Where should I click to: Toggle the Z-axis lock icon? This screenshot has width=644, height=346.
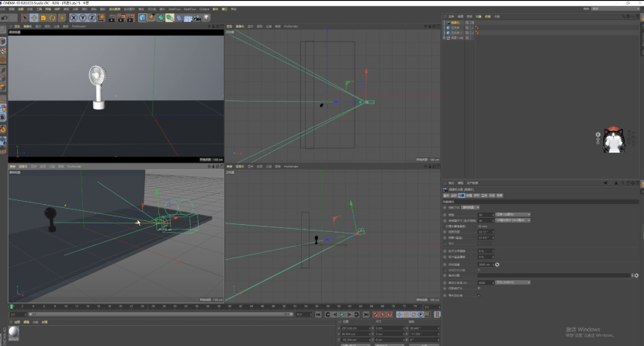[92, 18]
